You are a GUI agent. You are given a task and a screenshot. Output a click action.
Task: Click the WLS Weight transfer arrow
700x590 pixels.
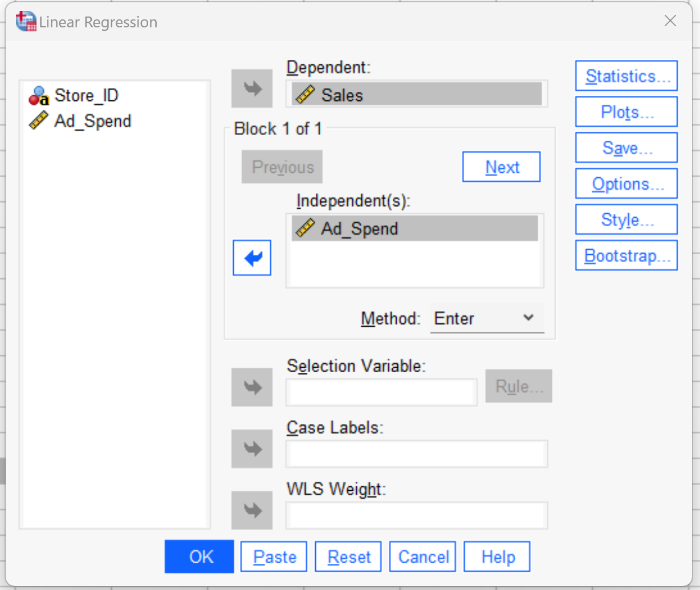pyautogui.click(x=251, y=510)
